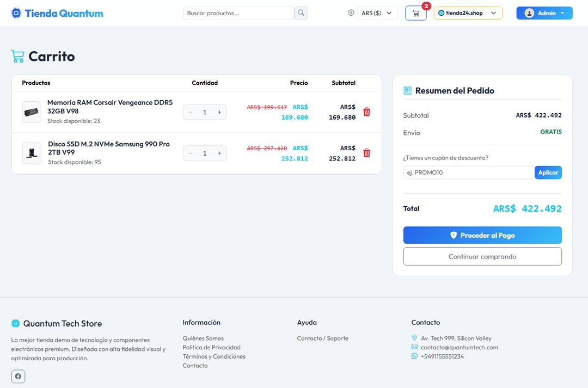Image resolution: width=588 pixels, height=388 pixels.
Task: Click the shield icon on Proceder al Pago
Action: point(454,235)
